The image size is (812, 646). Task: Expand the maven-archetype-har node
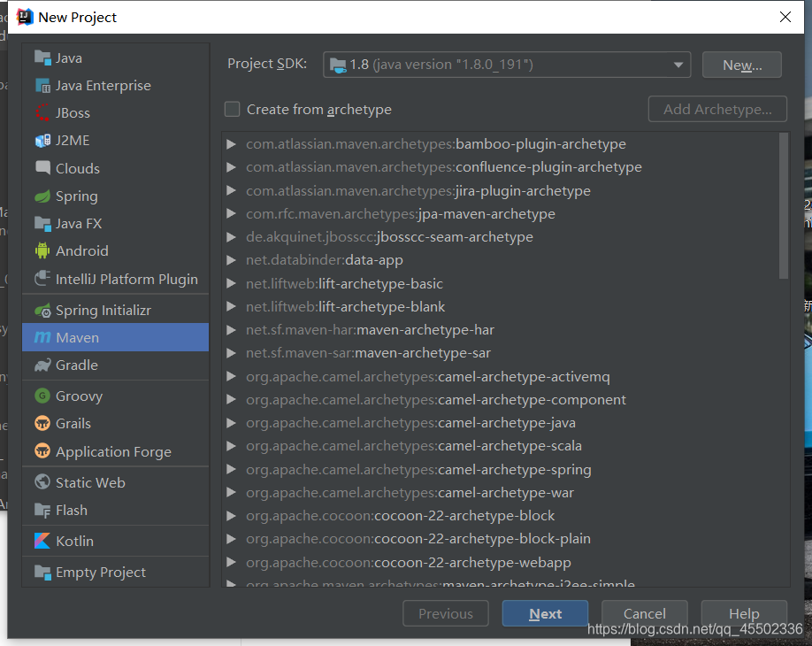(231, 330)
